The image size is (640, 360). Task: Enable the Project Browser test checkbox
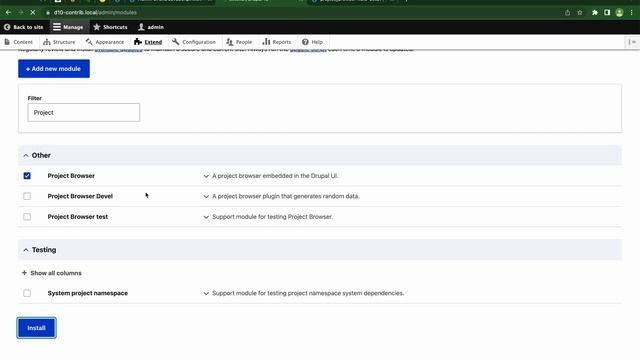(x=27, y=217)
